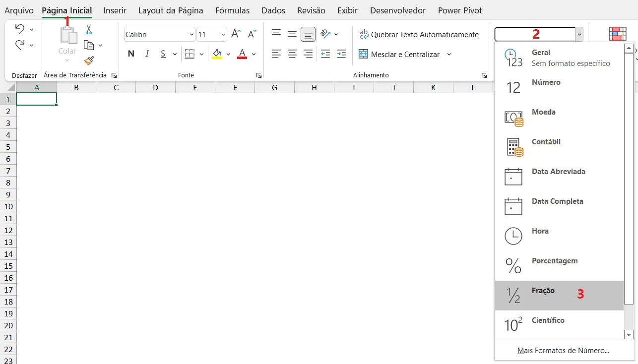Click the decrease indent icon
Image resolution: width=638 pixels, height=364 pixels.
point(325,54)
